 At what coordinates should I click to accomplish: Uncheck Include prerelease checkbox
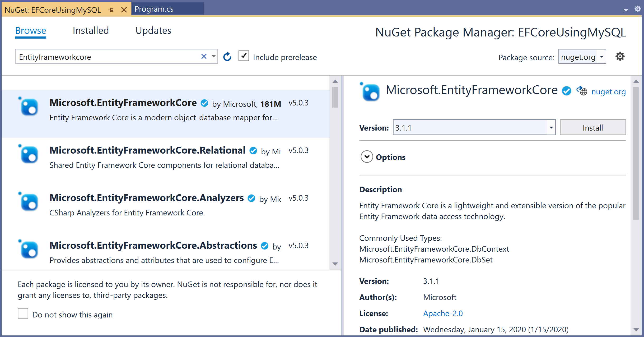244,56
